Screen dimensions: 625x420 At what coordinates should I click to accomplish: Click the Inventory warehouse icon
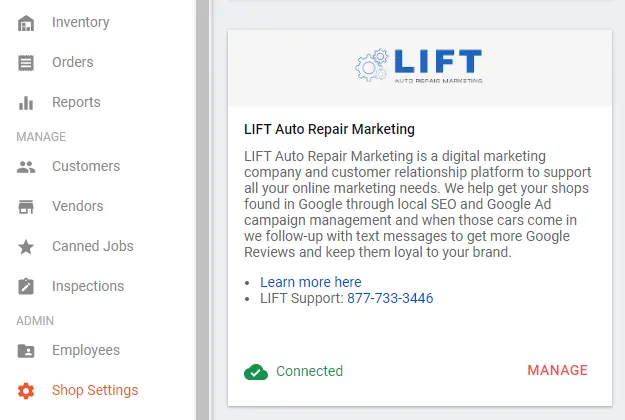click(26, 23)
